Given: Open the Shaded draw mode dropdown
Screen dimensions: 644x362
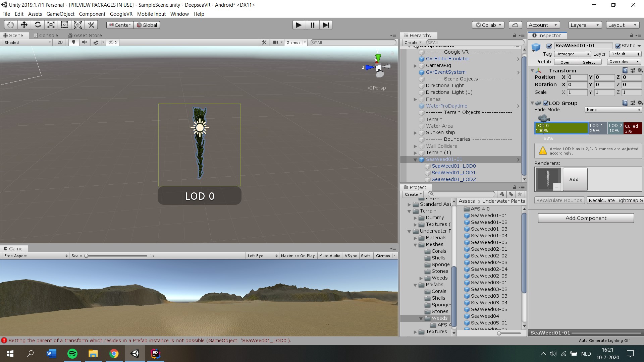Looking at the screenshot, I should point(28,42).
